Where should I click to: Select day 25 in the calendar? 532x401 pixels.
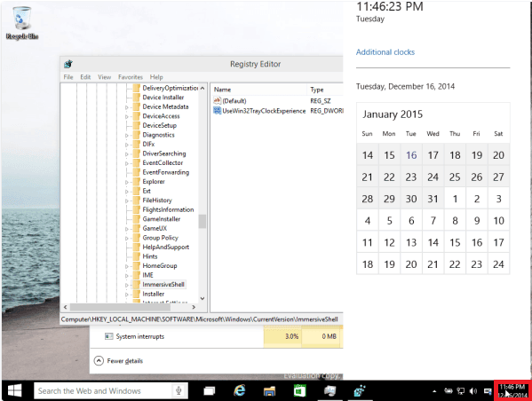click(x=455, y=177)
